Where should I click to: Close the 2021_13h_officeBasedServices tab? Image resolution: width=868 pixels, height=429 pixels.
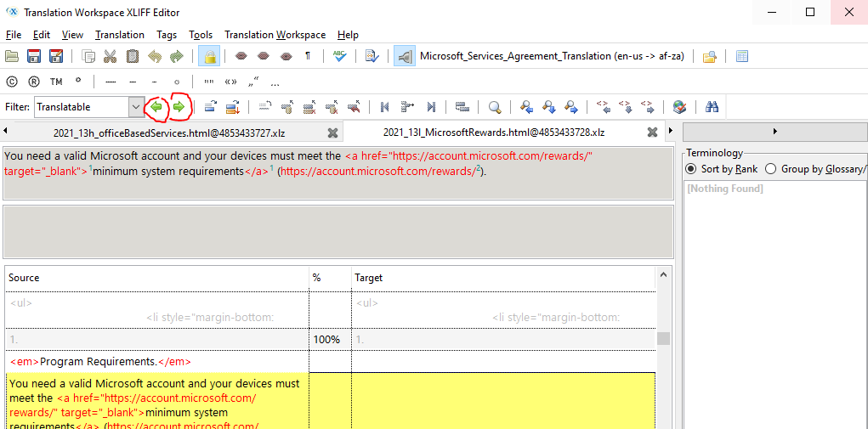point(332,133)
